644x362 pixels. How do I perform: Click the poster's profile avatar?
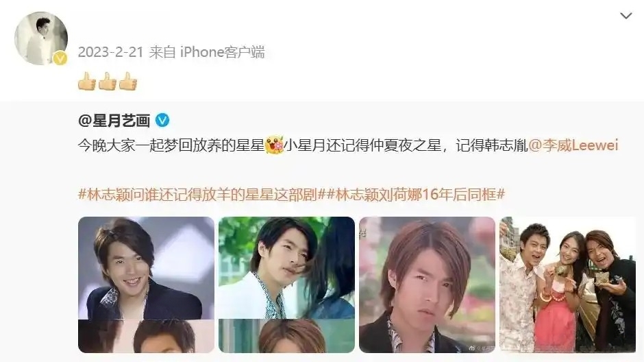41,38
